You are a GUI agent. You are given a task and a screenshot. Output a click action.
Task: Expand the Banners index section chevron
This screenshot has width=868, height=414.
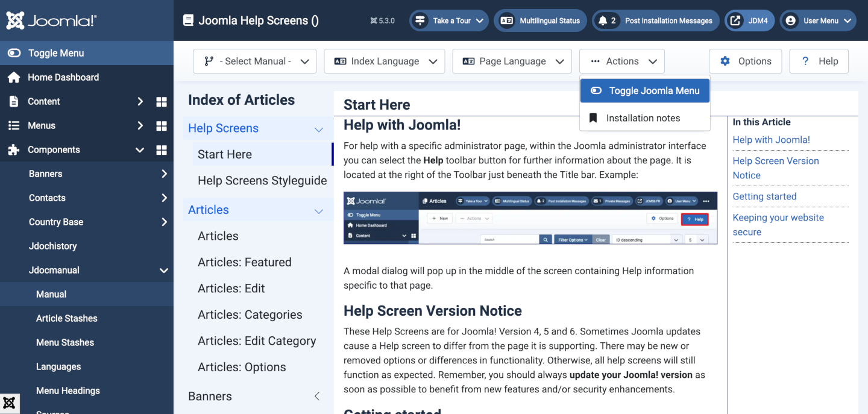[x=317, y=396]
